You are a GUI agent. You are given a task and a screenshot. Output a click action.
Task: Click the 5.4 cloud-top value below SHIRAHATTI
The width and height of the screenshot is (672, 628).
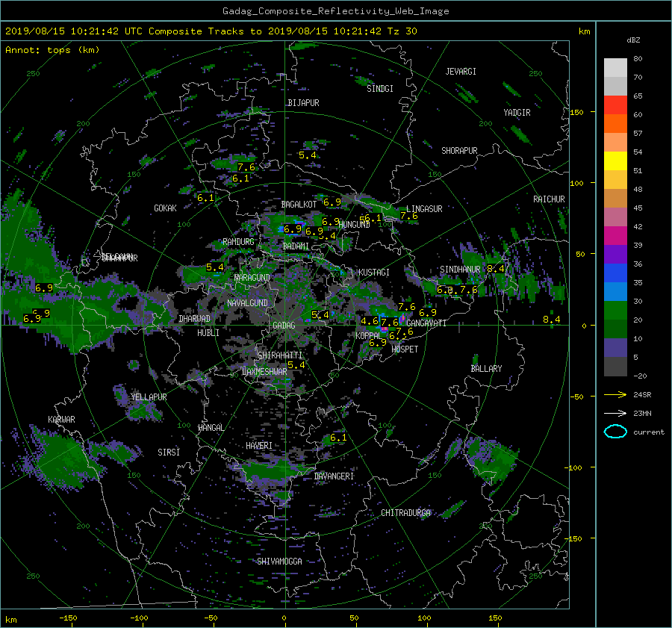point(296,365)
